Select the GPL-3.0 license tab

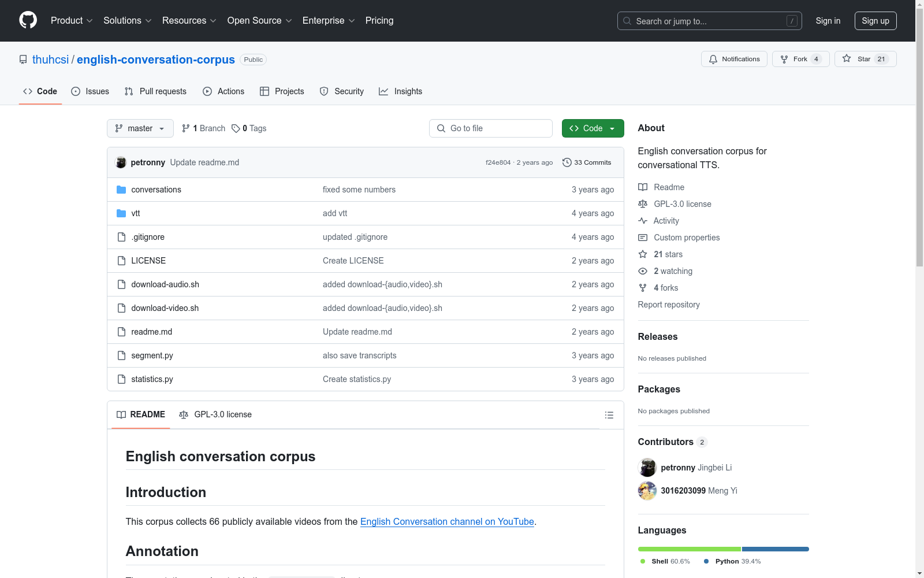click(215, 414)
